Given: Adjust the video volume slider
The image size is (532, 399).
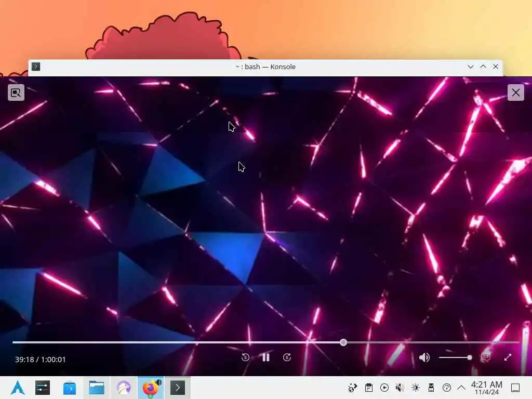Looking at the screenshot, I should tap(455, 357).
